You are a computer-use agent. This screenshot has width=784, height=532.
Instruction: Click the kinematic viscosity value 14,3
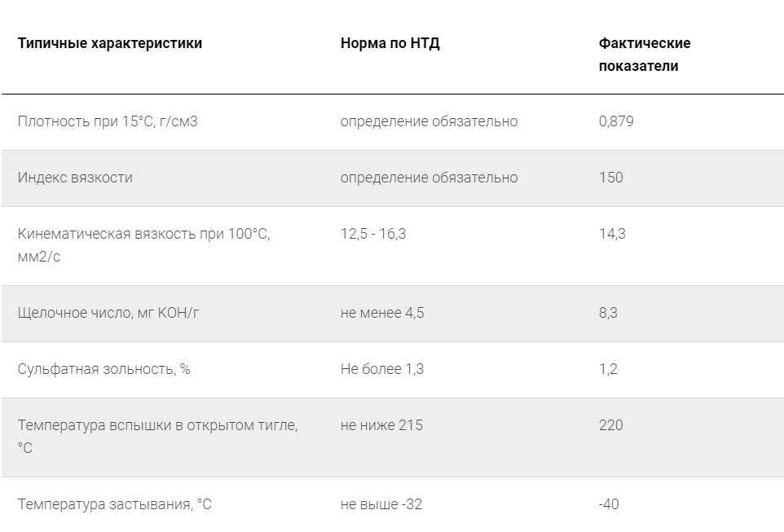pos(612,234)
